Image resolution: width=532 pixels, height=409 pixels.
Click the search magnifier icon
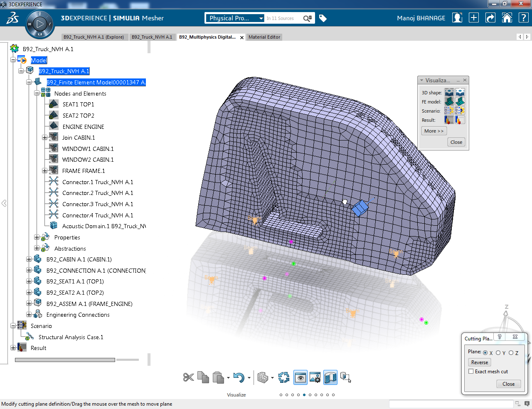click(x=307, y=18)
